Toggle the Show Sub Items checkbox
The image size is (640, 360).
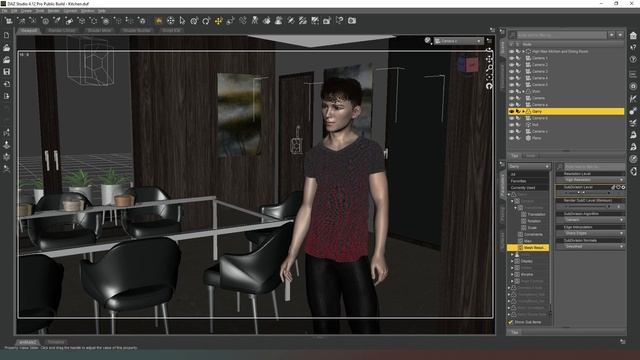tap(511, 322)
